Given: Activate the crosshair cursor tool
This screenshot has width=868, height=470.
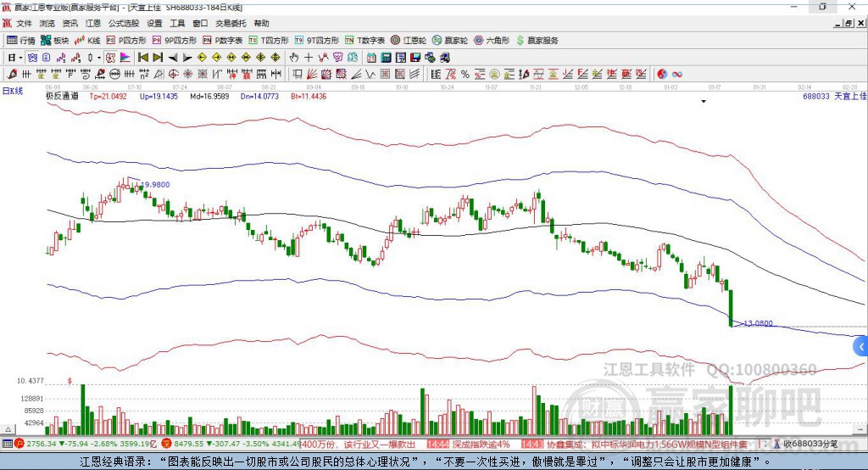Looking at the screenshot, I should click(309, 58).
